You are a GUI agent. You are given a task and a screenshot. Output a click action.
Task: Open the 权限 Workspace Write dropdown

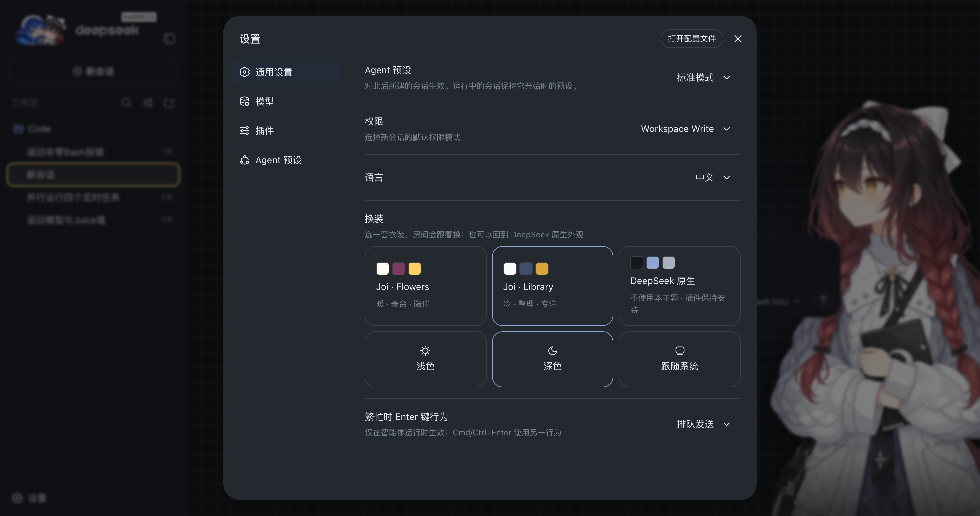(x=686, y=129)
